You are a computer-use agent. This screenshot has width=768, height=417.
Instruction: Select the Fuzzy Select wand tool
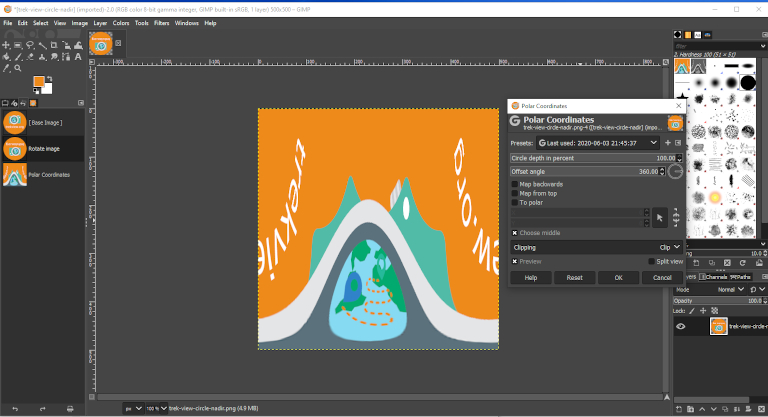point(43,46)
